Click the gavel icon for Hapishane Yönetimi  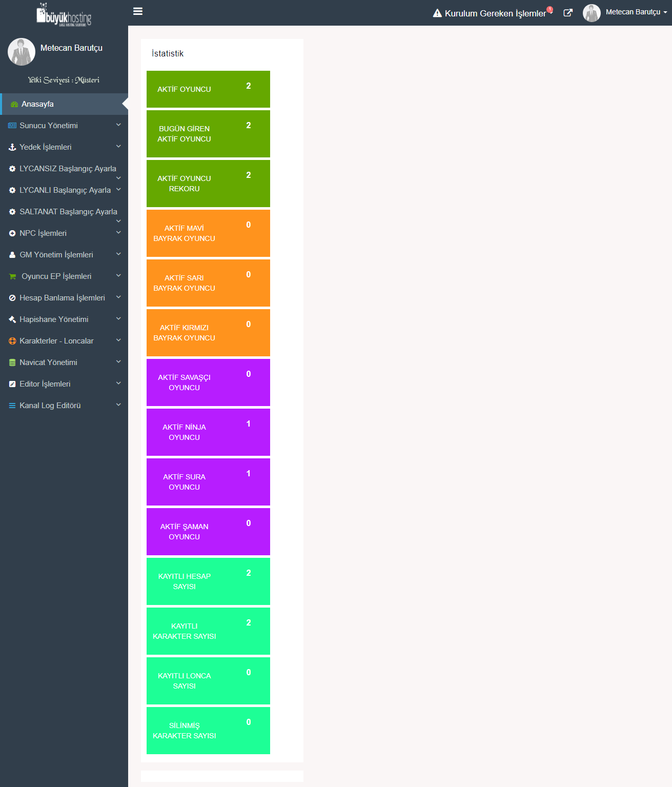(x=12, y=319)
